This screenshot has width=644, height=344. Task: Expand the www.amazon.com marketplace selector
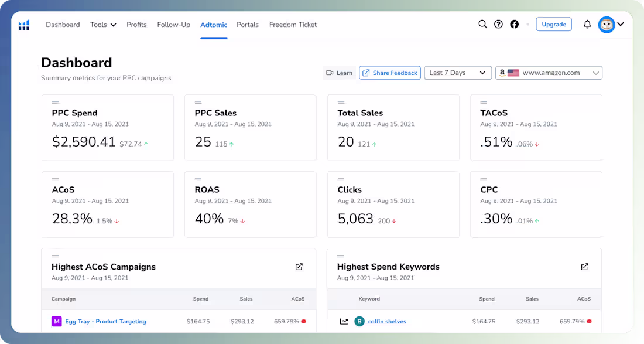[x=549, y=73]
